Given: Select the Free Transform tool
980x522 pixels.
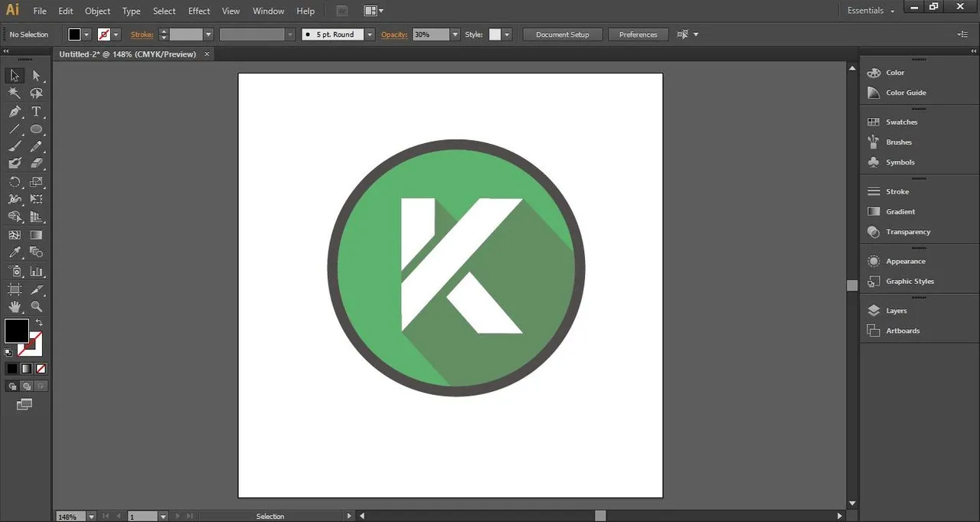Looking at the screenshot, I should 36,199.
